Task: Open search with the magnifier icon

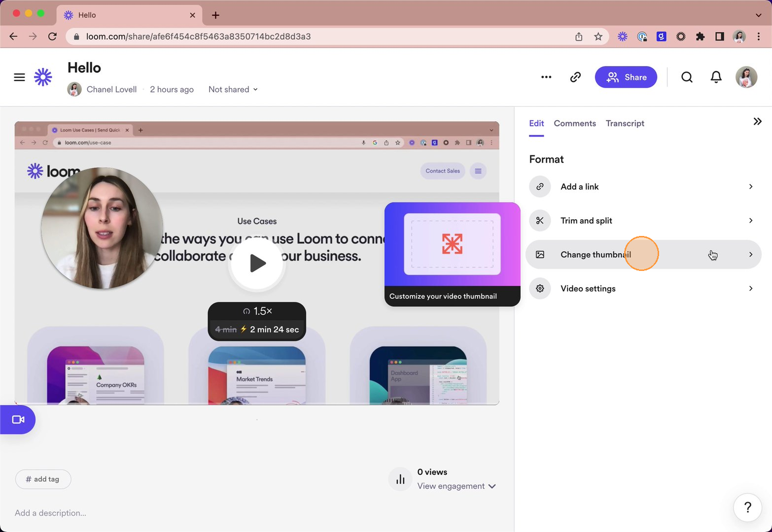Action: click(x=687, y=77)
